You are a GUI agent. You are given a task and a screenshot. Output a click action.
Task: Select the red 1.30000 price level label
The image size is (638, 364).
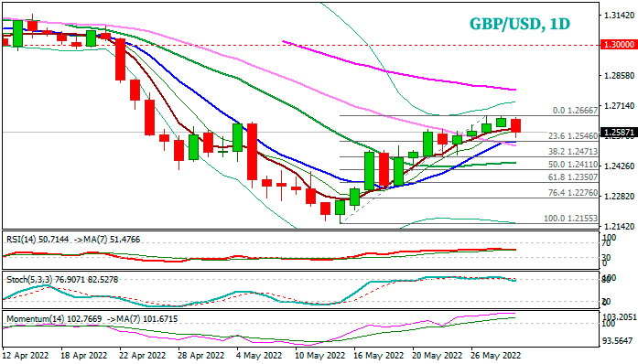tap(620, 45)
